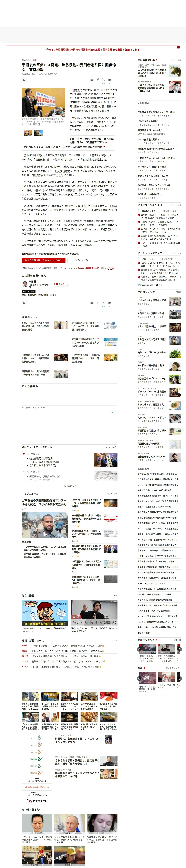Share on X from bottom toolbar

(x=104, y=303)
